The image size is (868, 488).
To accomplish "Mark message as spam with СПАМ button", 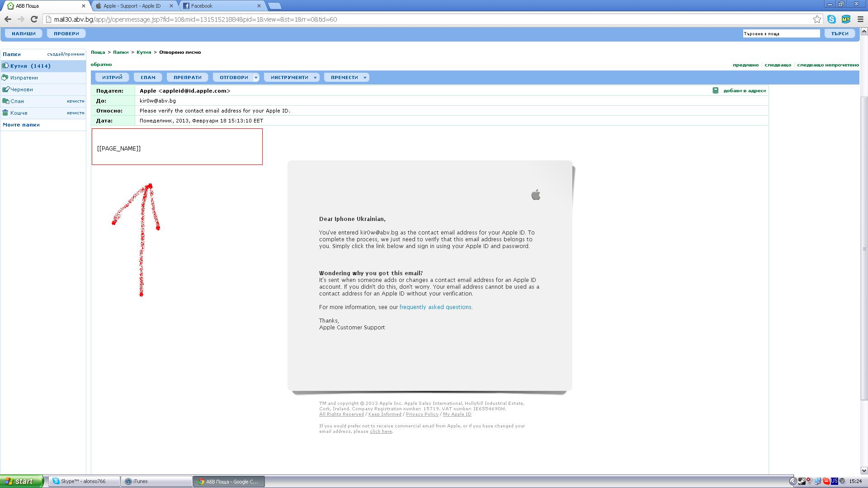I will pyautogui.click(x=148, y=77).
